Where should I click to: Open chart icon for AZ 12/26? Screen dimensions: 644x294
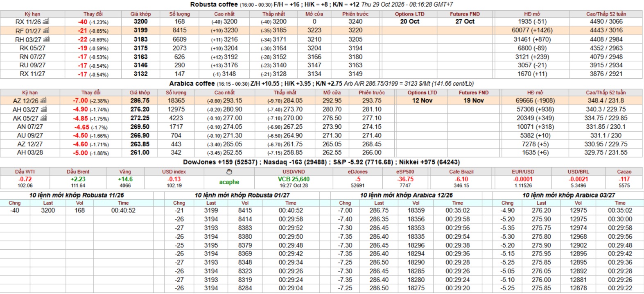[43, 100]
